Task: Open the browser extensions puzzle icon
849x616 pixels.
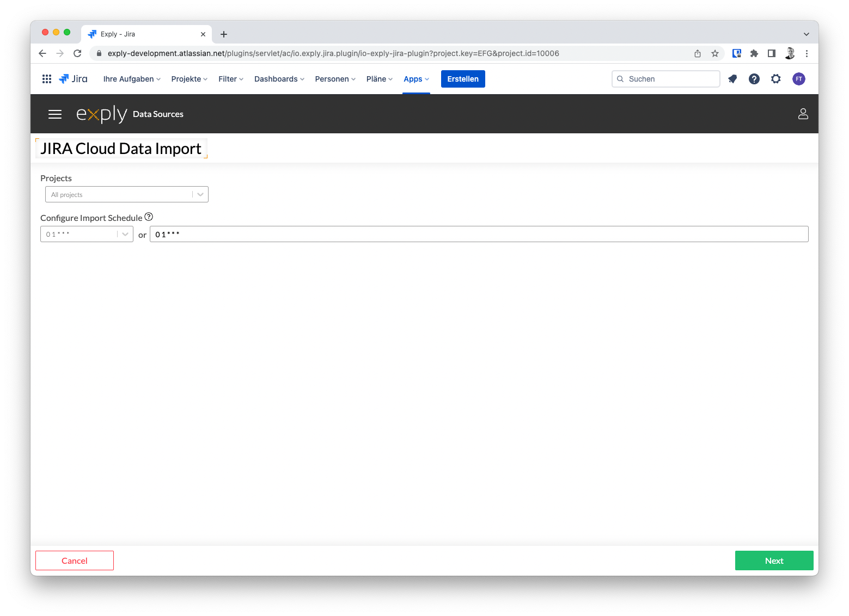Action: (754, 53)
